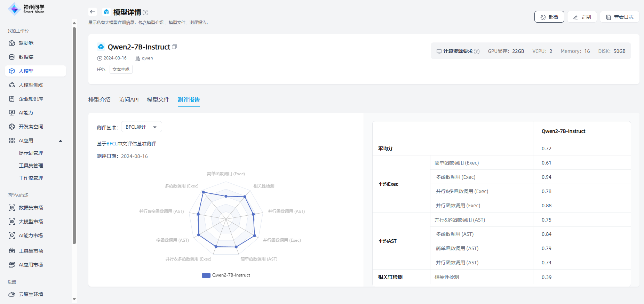644x304 pixels.
Task: Open the 模型文件 tab
Action: [x=158, y=100]
